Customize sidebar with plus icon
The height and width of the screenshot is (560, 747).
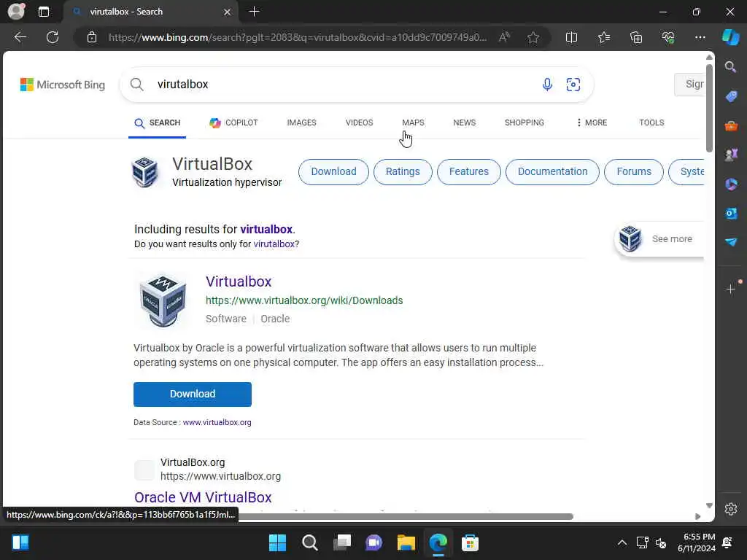coord(731,289)
